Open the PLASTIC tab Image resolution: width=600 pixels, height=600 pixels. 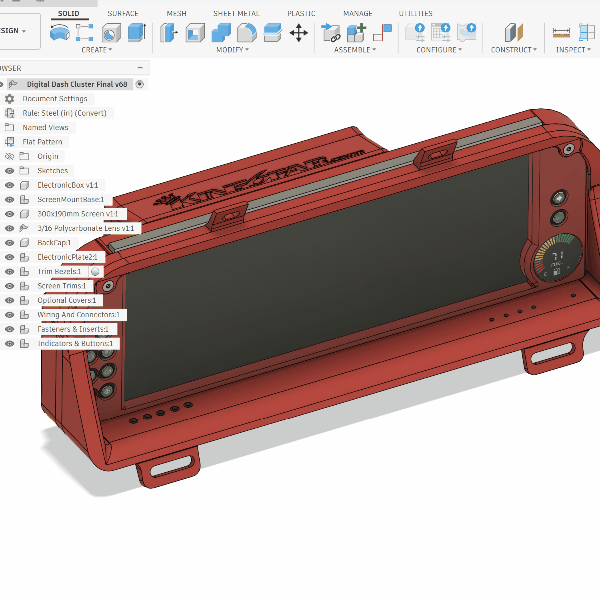pyautogui.click(x=302, y=14)
